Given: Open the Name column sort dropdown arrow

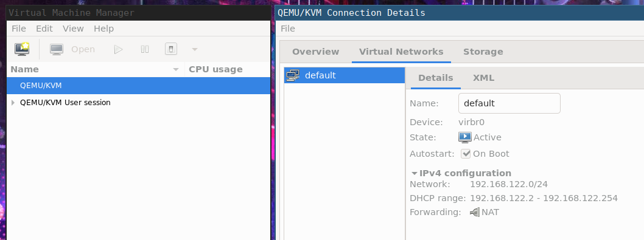Looking at the screenshot, I should tap(176, 69).
